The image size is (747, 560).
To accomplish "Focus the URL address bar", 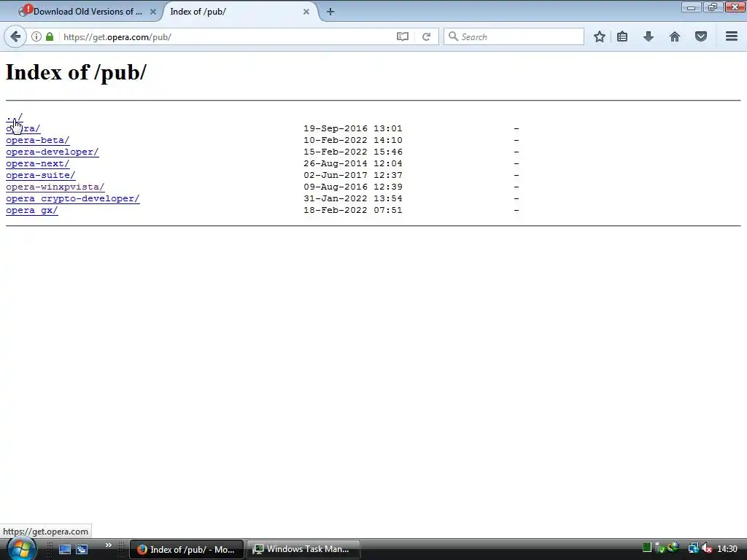I will [228, 36].
